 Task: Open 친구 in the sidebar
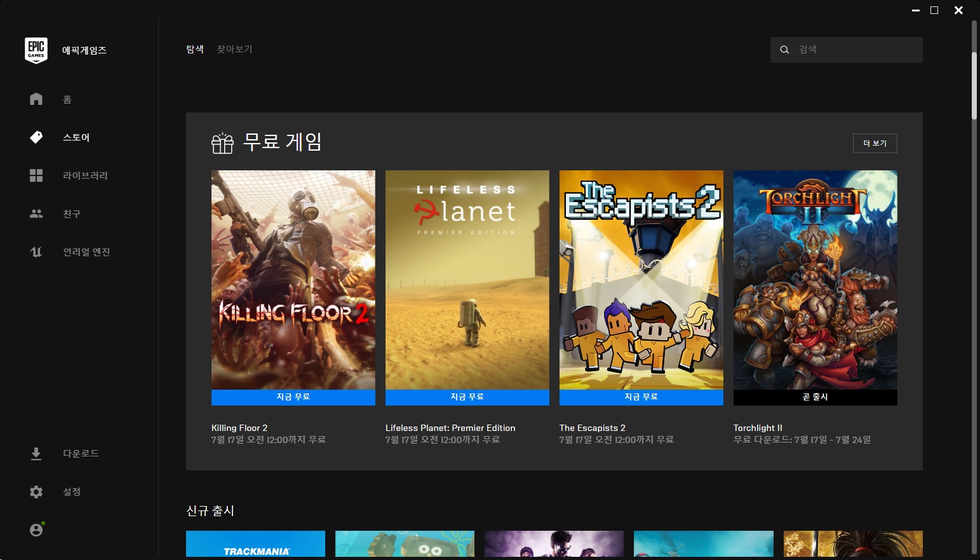point(72,214)
